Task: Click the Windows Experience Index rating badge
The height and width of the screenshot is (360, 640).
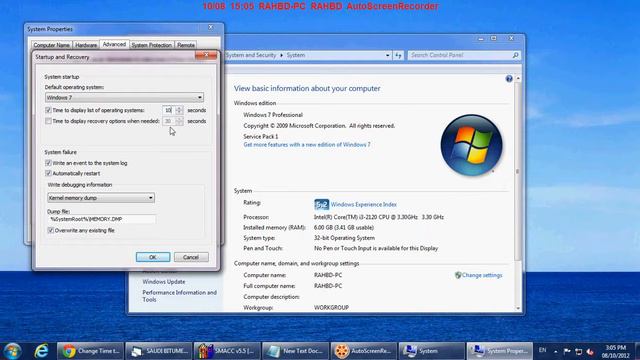Action: (321, 204)
